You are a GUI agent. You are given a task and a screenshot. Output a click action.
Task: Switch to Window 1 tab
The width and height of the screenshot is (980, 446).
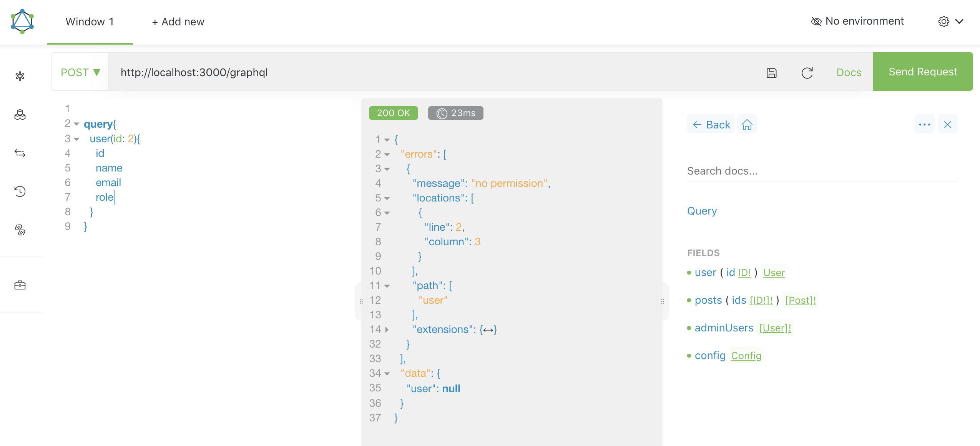coord(90,22)
